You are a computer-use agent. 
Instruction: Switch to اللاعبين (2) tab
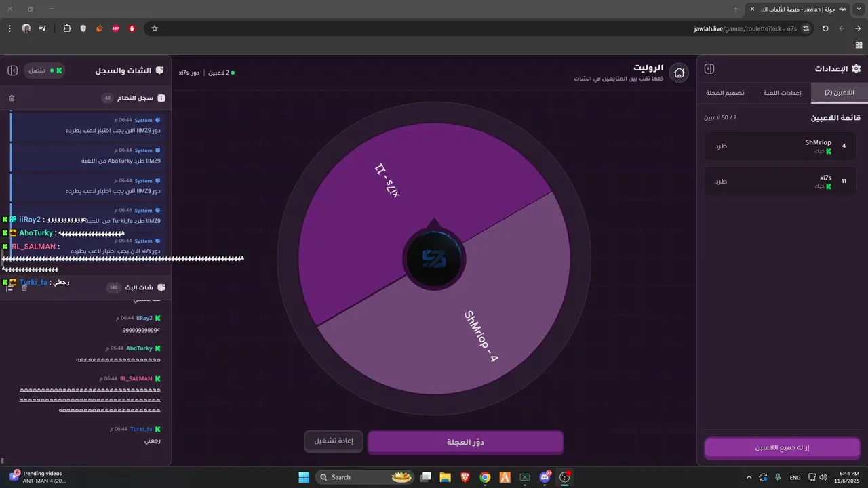(838, 93)
